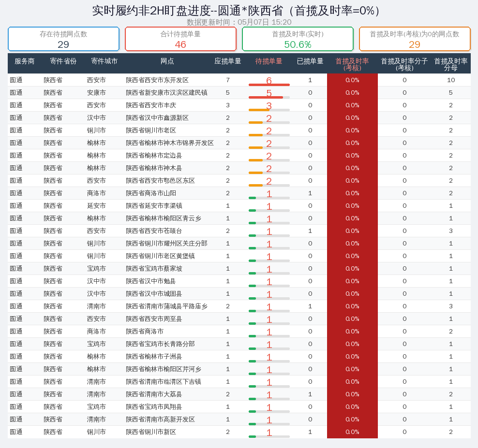Select 陕西省铜川市老区黄堡镇 outlet cell
The image size is (478, 448).
pyautogui.click(x=160, y=256)
